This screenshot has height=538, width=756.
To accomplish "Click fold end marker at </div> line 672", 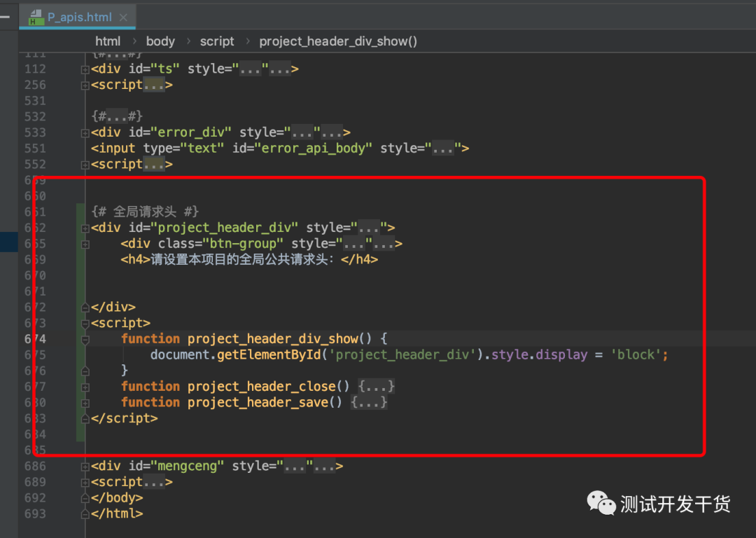I will pos(85,308).
